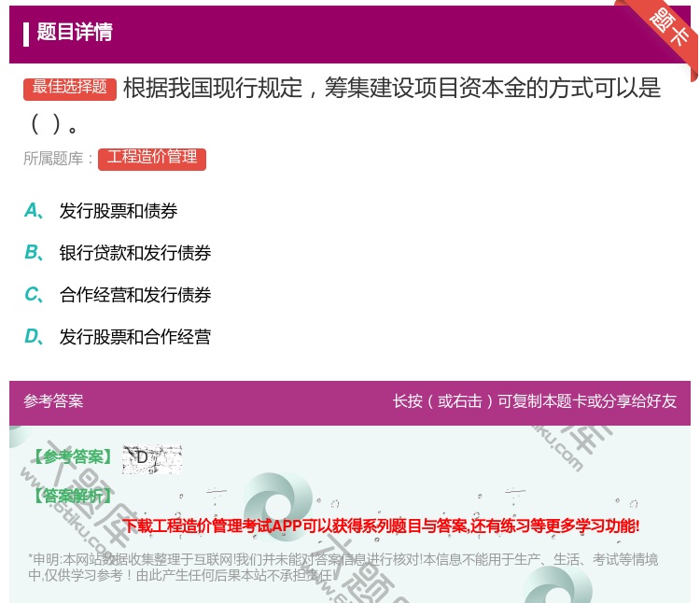Click the 长按（或右击）可复制本题卡 hint text

[535, 400]
